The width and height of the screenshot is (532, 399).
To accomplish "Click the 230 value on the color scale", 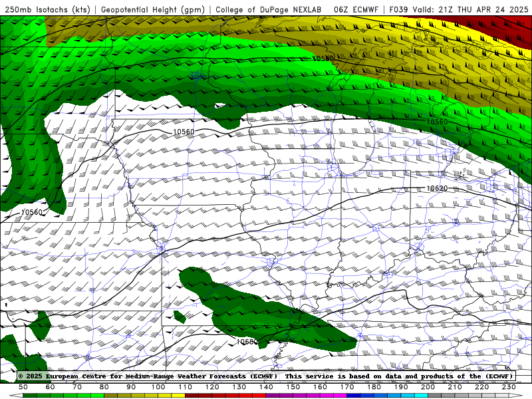I will point(509,387).
